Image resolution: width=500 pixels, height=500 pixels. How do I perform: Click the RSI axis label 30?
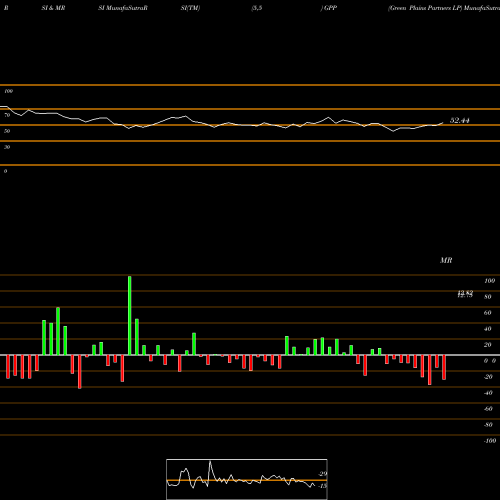[x=7, y=147]
